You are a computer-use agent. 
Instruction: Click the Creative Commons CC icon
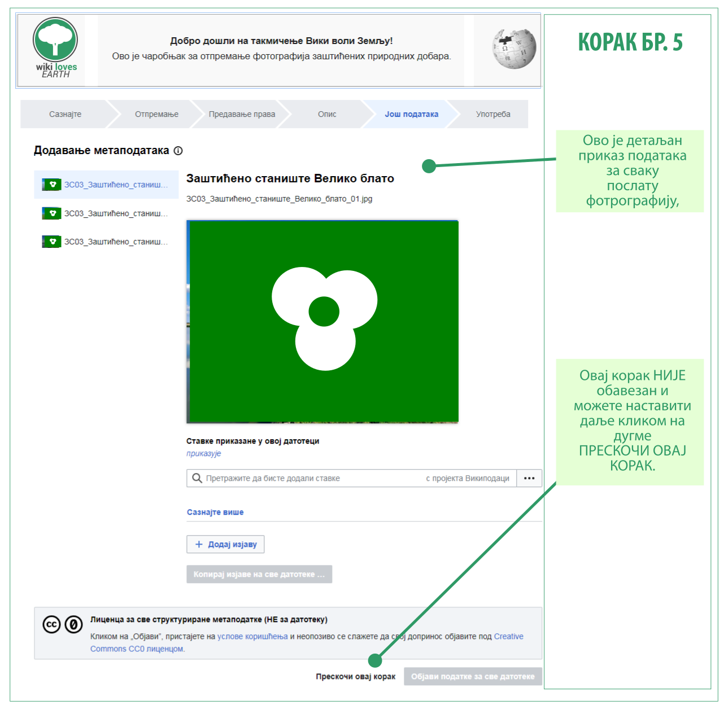click(x=51, y=624)
